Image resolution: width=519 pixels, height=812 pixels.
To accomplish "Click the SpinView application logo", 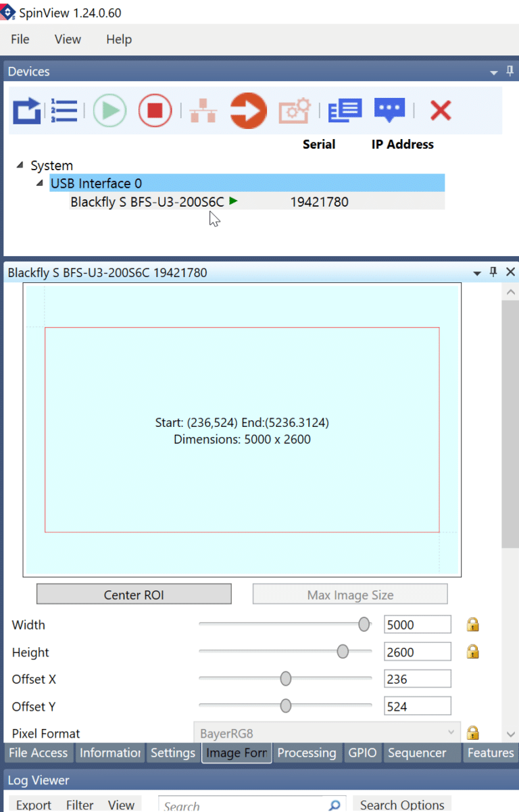I will (8, 13).
